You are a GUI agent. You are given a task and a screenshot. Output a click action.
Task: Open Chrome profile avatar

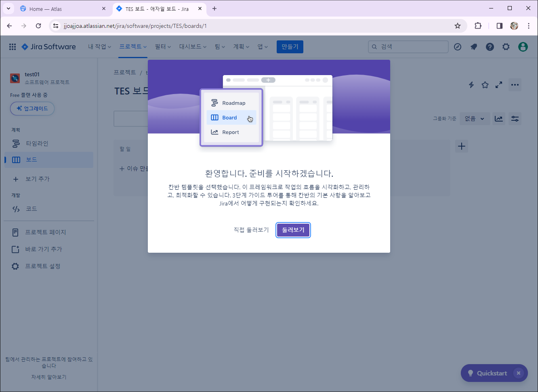pyautogui.click(x=514, y=26)
